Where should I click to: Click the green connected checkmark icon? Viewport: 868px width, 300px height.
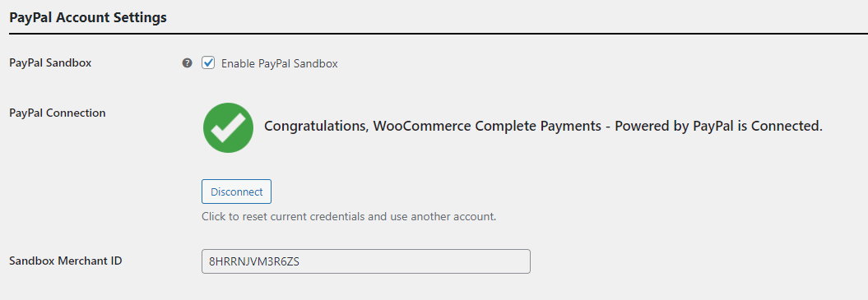[x=228, y=127]
